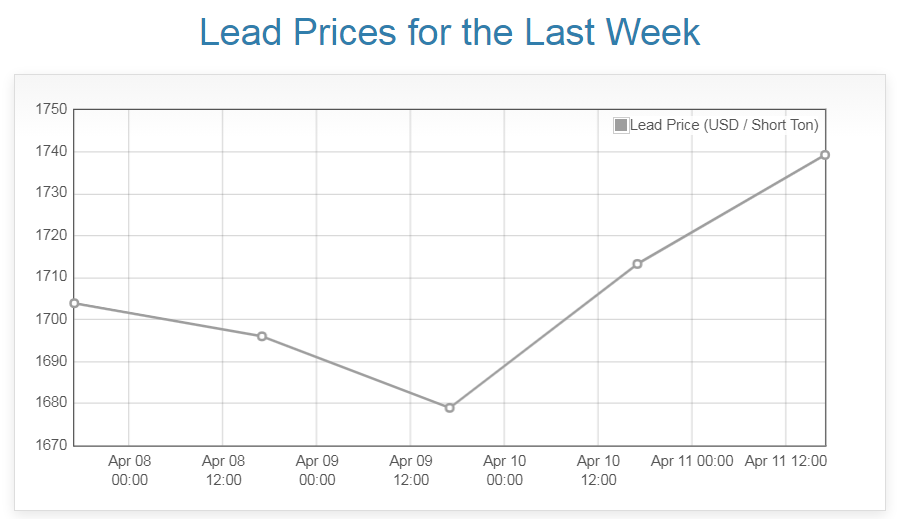
Task: Click the first data point on the left axis
Action: point(74,303)
